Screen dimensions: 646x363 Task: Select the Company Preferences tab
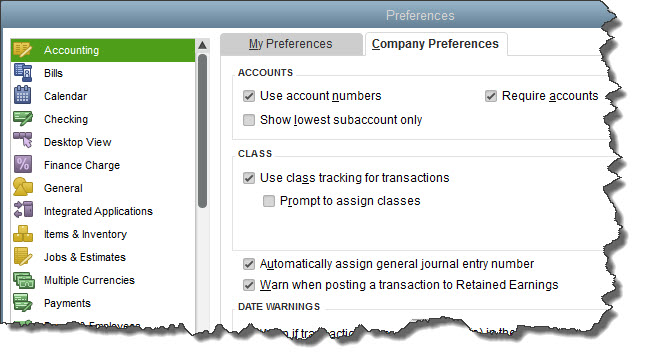coord(435,44)
